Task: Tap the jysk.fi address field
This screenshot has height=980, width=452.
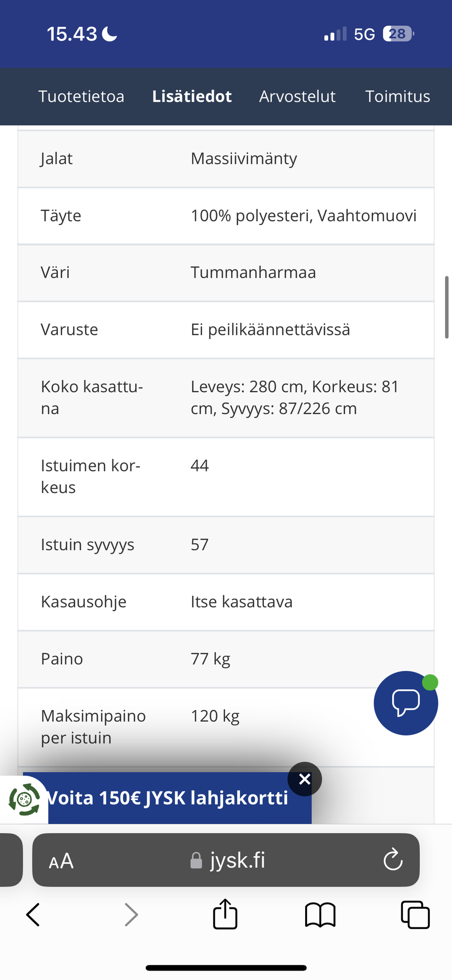Action: click(x=228, y=860)
